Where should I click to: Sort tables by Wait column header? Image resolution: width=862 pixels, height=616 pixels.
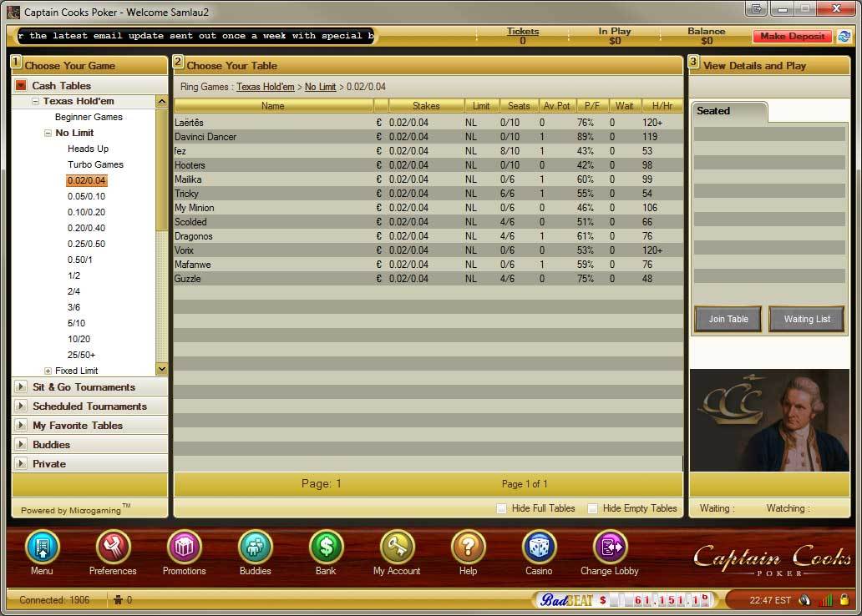(x=625, y=105)
